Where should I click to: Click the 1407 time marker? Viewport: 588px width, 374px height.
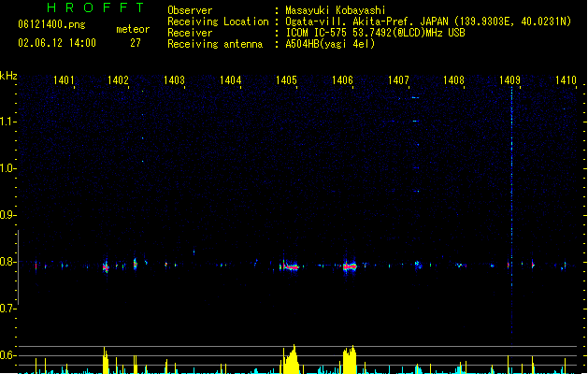398,80
